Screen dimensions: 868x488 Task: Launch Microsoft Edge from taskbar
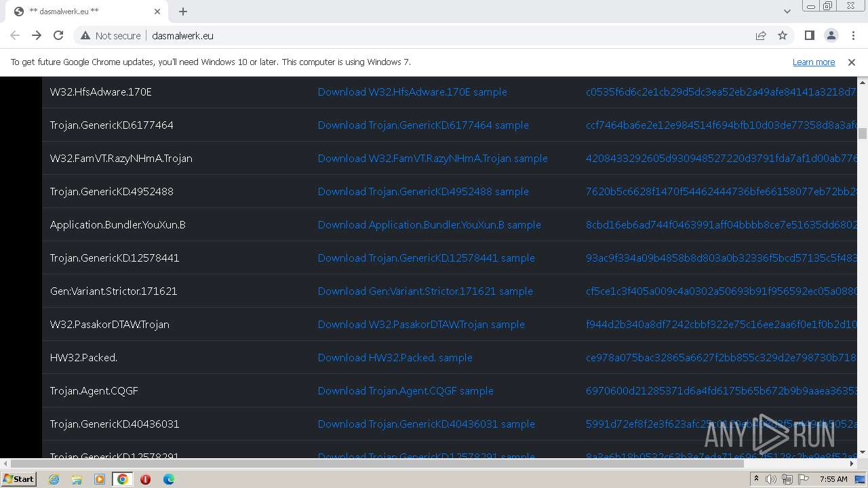click(x=169, y=479)
